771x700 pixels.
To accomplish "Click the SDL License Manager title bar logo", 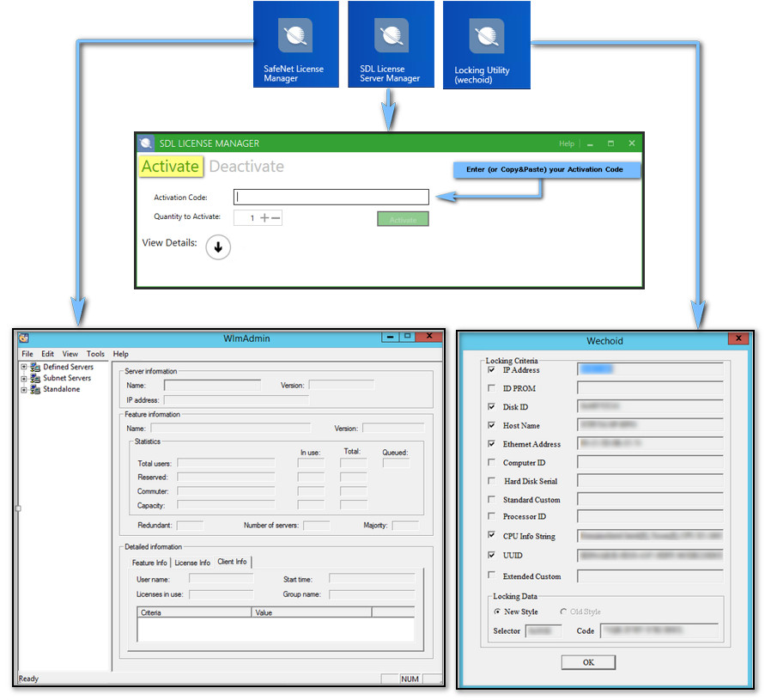I will click(146, 143).
